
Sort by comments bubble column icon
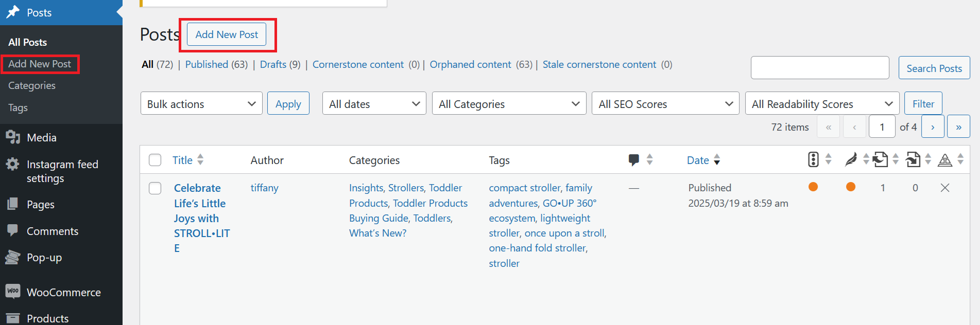pyautogui.click(x=634, y=160)
